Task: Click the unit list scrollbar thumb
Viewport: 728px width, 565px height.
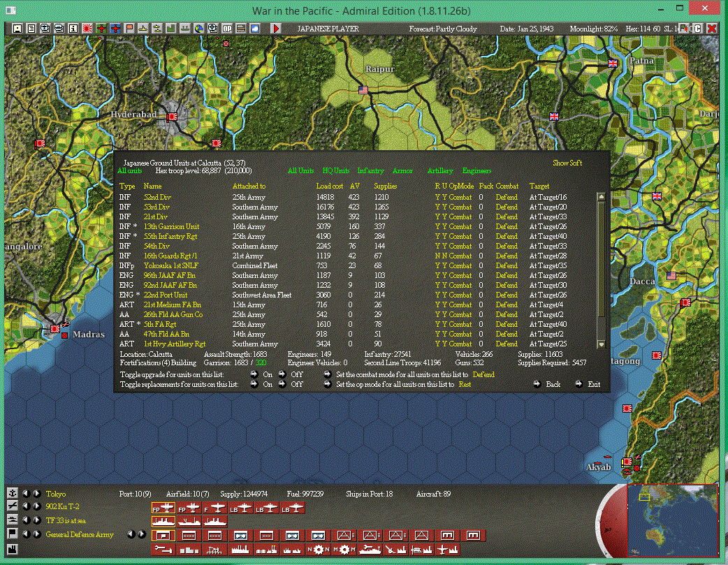Action: 601,259
